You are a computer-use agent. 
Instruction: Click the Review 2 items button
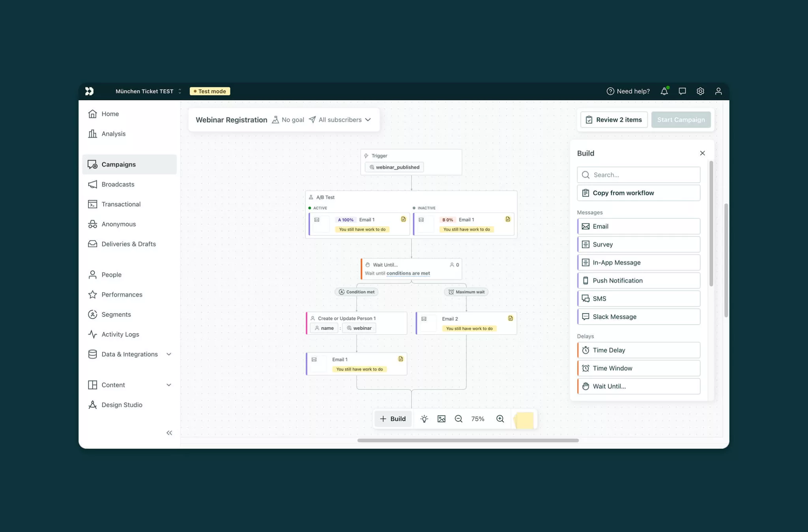coord(614,119)
